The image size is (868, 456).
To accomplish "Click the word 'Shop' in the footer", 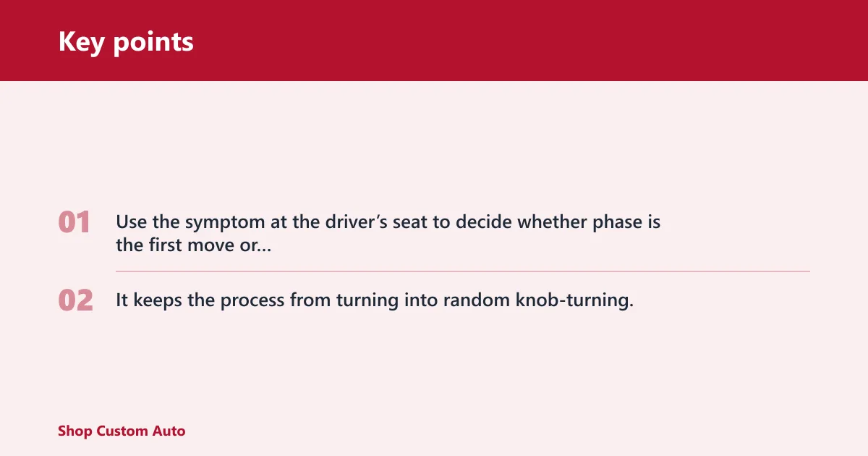I will click(x=75, y=431).
